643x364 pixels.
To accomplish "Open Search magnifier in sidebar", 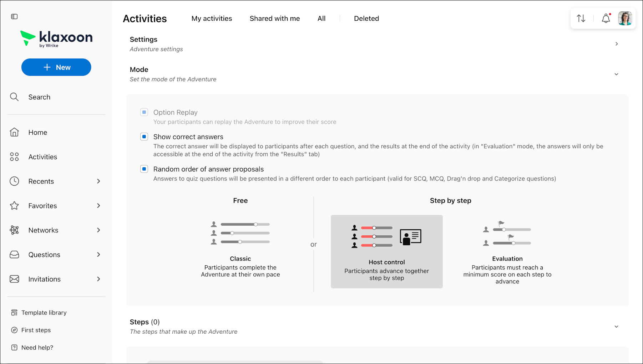I will [14, 97].
